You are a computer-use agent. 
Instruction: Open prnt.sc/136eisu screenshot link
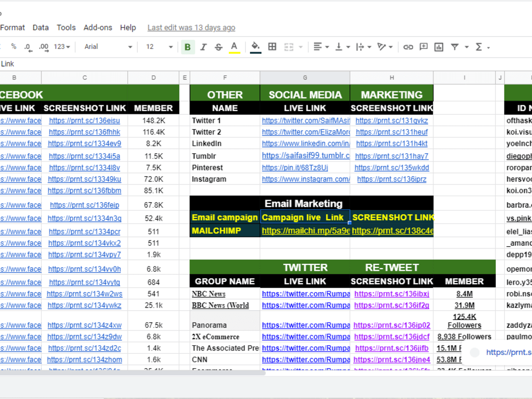click(85, 120)
